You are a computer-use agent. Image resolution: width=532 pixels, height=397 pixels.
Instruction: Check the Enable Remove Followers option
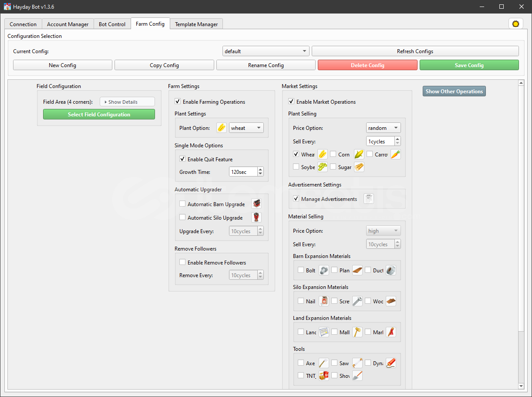point(182,262)
